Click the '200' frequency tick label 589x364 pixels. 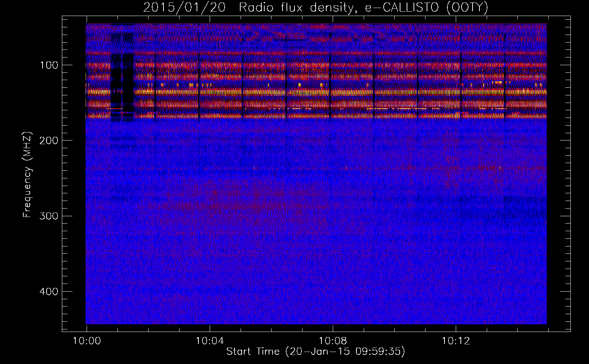tap(49, 141)
